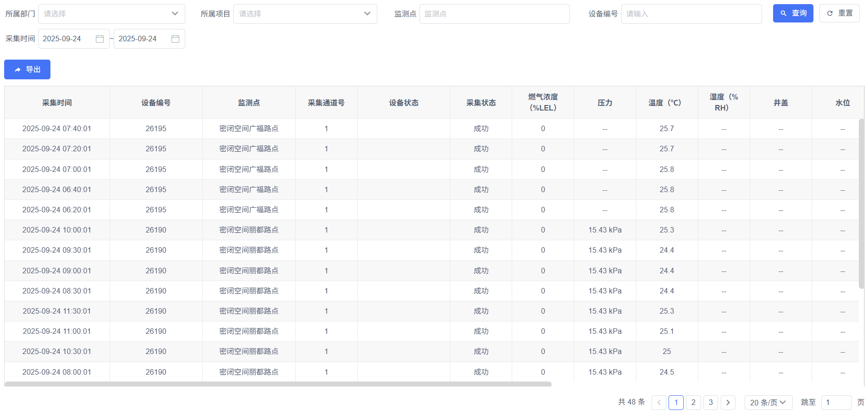Open the 20条/页 page size dropdown
Screen dimensions: 868x415
coord(768,402)
